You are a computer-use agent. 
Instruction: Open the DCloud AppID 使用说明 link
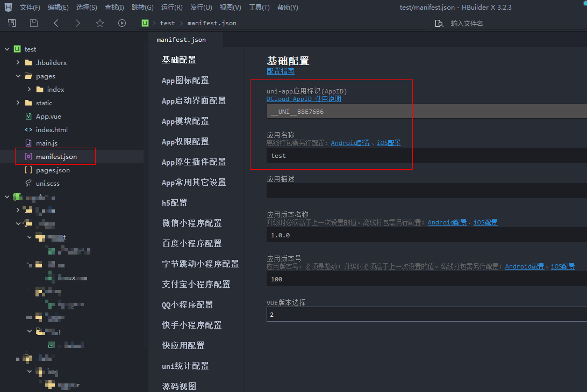pyautogui.click(x=303, y=99)
